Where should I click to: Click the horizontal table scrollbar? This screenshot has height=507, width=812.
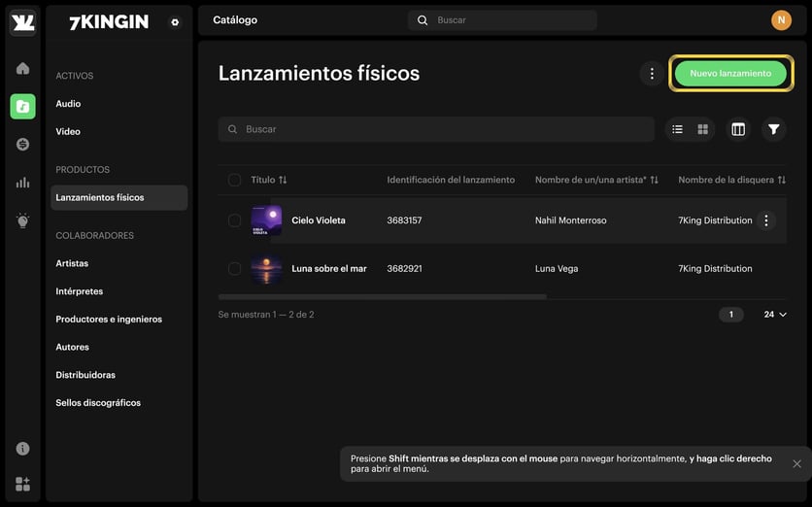[x=382, y=297]
